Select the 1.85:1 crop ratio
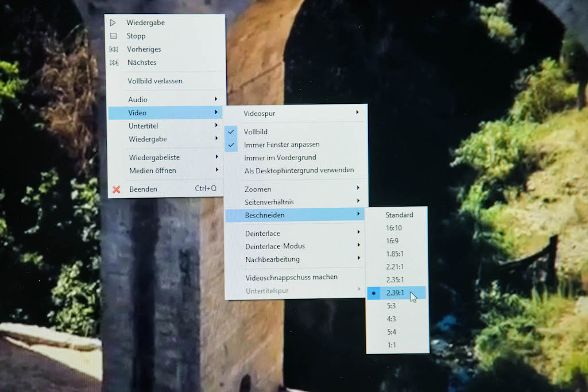The width and height of the screenshot is (588, 392). point(397,254)
